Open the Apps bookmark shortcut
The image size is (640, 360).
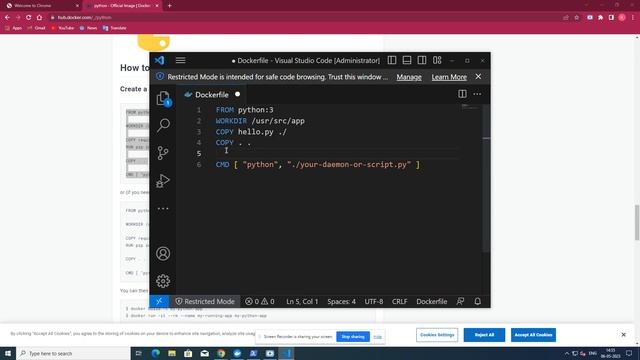(x=13, y=28)
